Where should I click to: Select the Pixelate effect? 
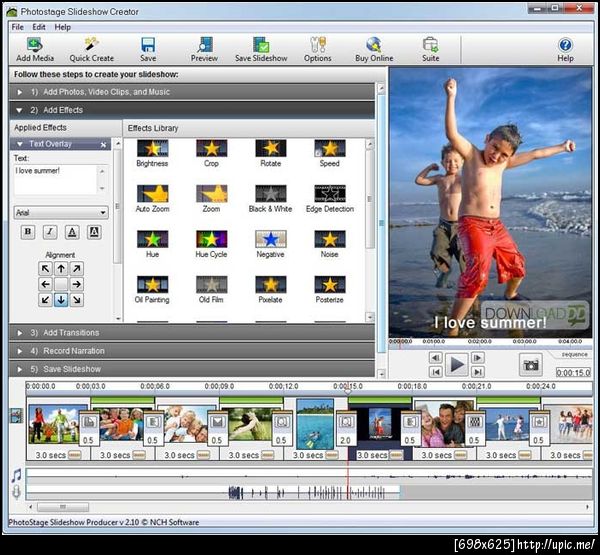pyautogui.click(x=271, y=290)
